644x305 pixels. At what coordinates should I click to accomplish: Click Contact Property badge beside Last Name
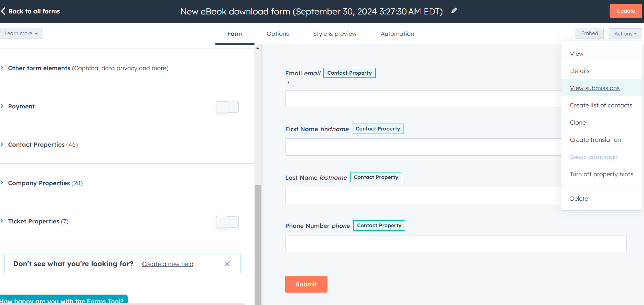coord(376,177)
